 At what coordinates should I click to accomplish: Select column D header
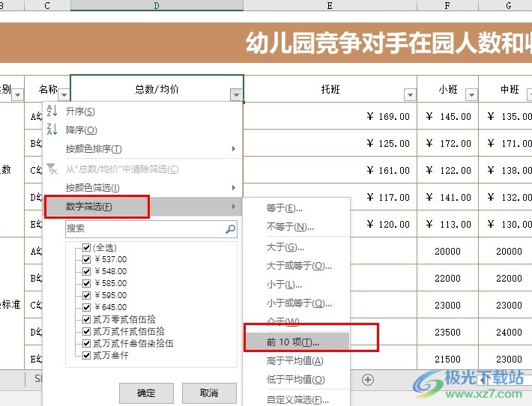pos(157,5)
